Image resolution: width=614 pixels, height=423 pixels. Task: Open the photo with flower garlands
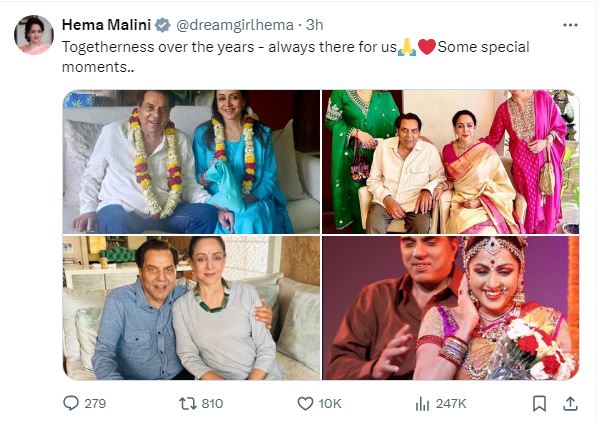(x=191, y=162)
